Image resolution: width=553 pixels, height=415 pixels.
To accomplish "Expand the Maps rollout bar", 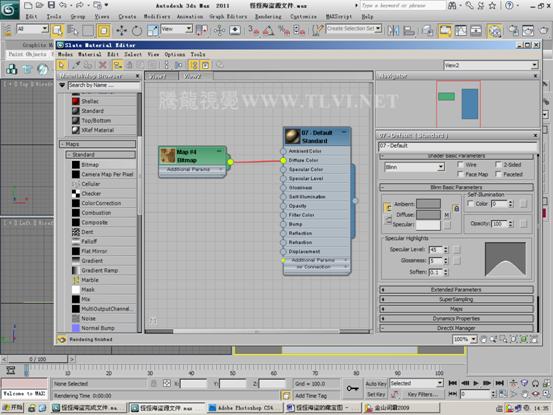I will pyautogui.click(x=456, y=309).
